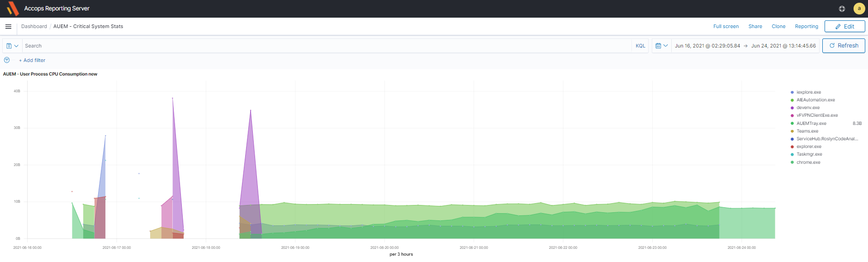Open the saved queries dropdown
Viewport: 868px width, 262px height.
[x=12, y=46]
